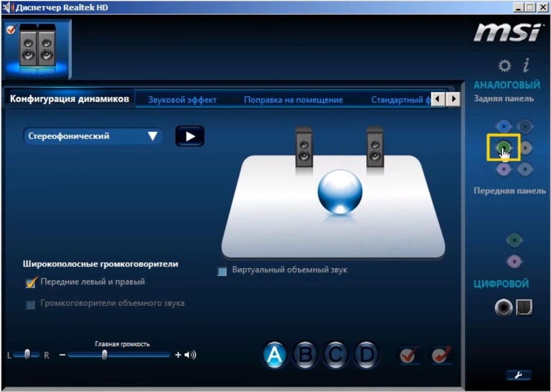Click the digital coaxial output connector
This screenshot has width=551, height=392.
(x=503, y=307)
